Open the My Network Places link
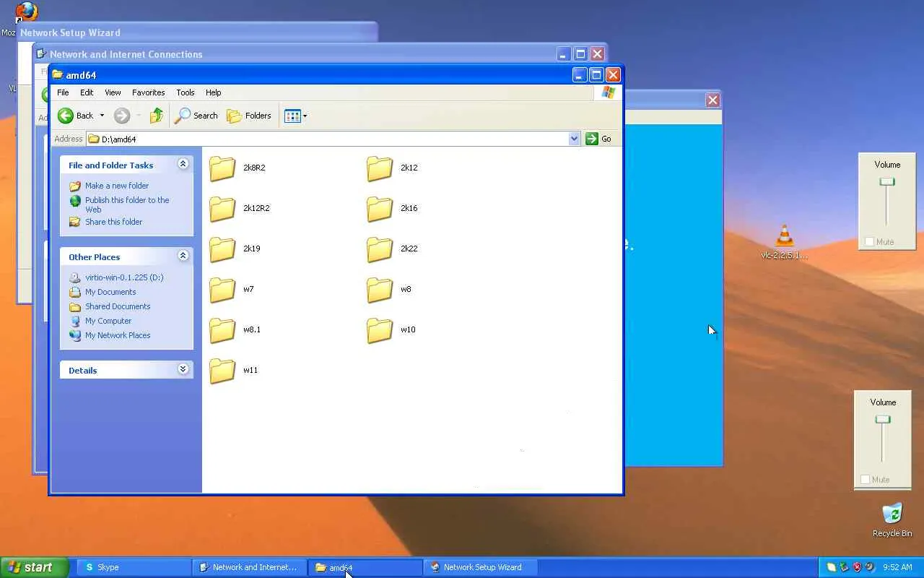This screenshot has height=578, width=924. (x=118, y=335)
